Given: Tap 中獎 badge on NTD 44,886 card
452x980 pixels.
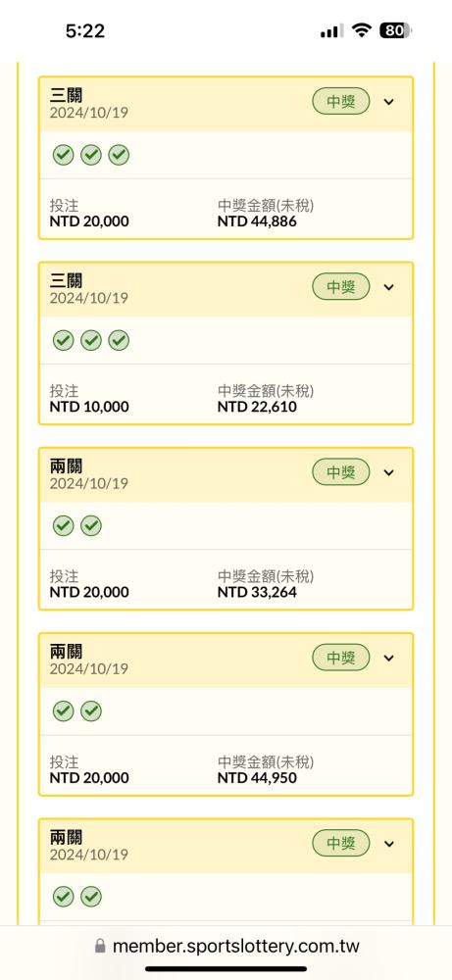Looking at the screenshot, I should point(341,101).
